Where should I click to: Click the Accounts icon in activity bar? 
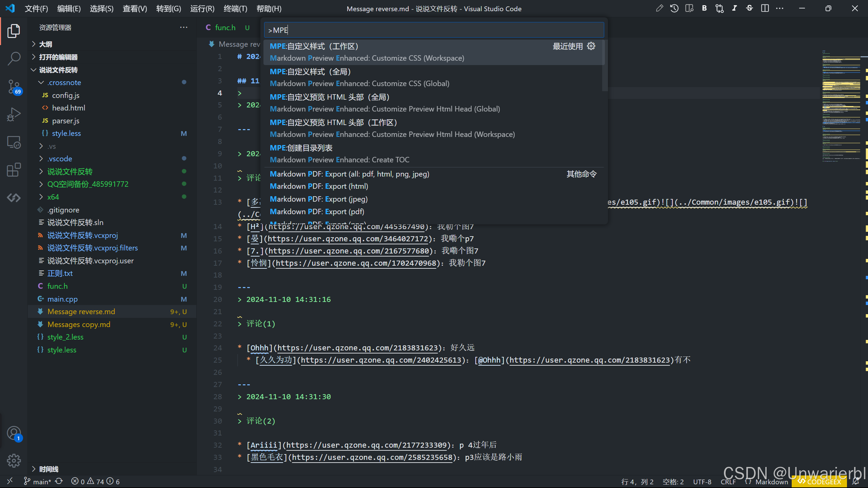pos(14,433)
